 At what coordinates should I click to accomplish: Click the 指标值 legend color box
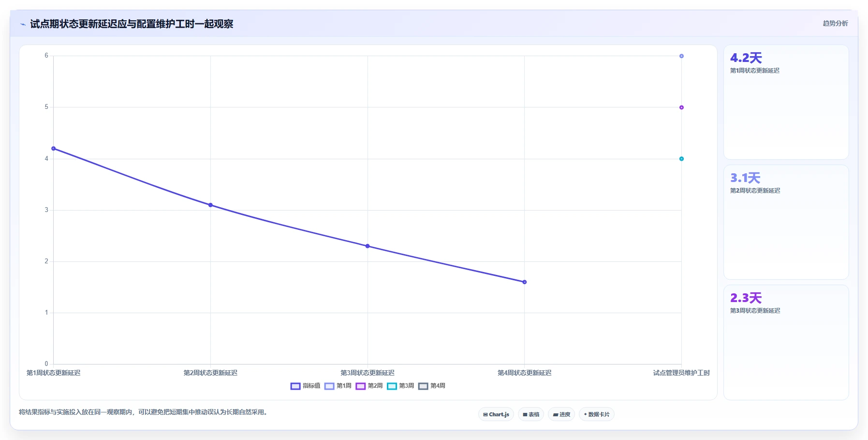point(295,386)
